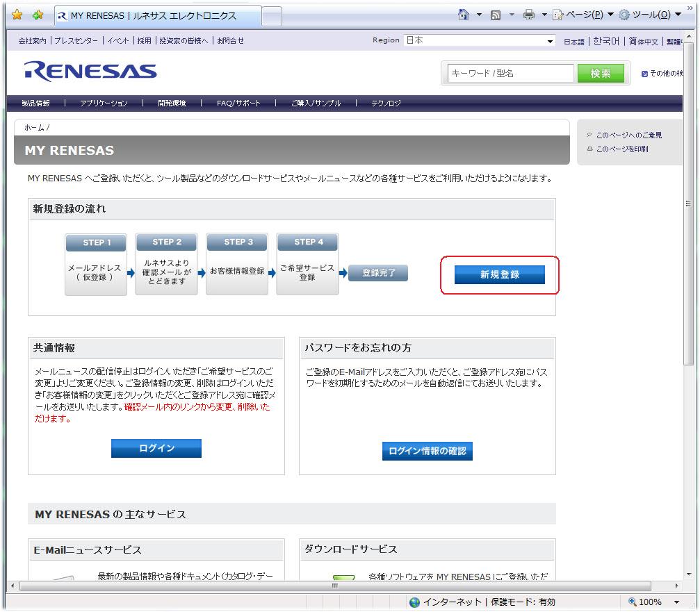The width and height of the screenshot is (700, 612).
Task: Click the Add to Favorites star icon
Action: [38, 15]
